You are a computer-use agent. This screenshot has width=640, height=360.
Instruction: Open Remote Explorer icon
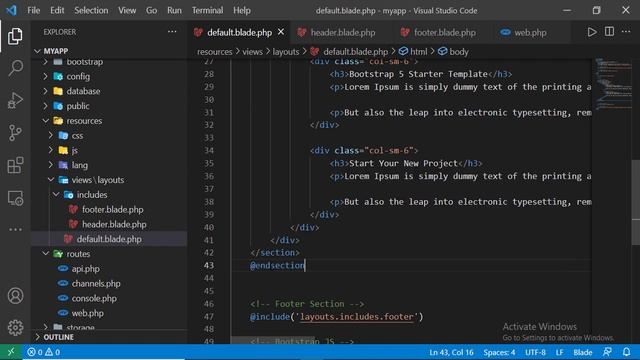15,198
